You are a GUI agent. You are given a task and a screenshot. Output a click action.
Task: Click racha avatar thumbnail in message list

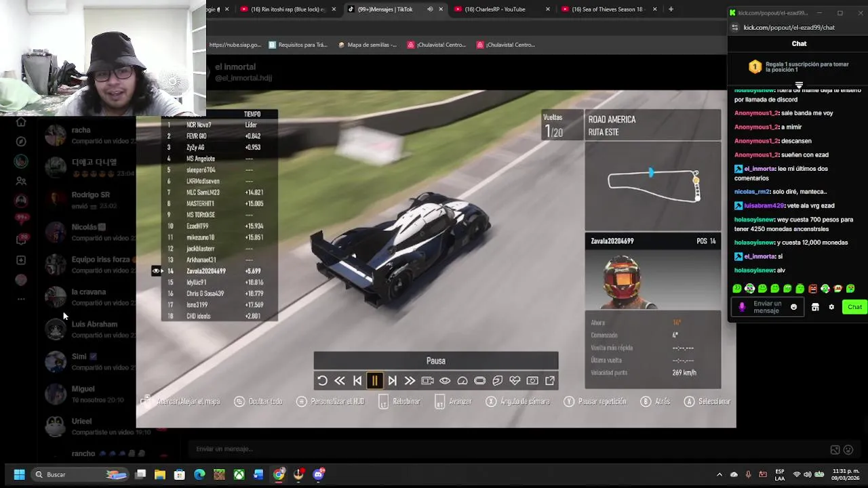55,135
